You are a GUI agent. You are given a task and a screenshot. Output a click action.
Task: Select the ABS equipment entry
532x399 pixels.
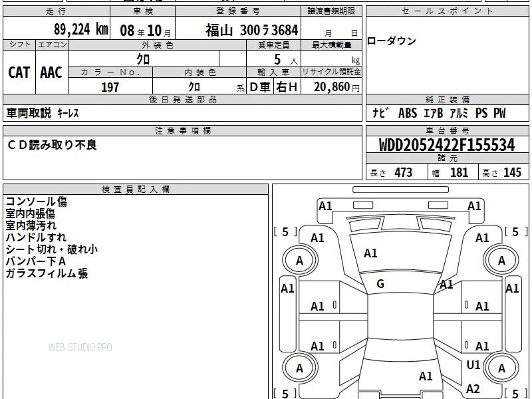click(x=408, y=113)
